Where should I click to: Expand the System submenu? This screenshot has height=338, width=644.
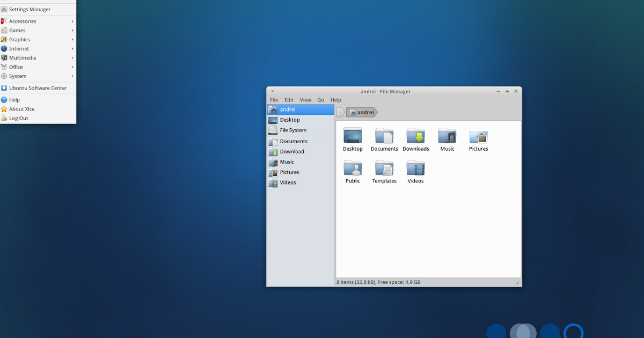(18, 76)
